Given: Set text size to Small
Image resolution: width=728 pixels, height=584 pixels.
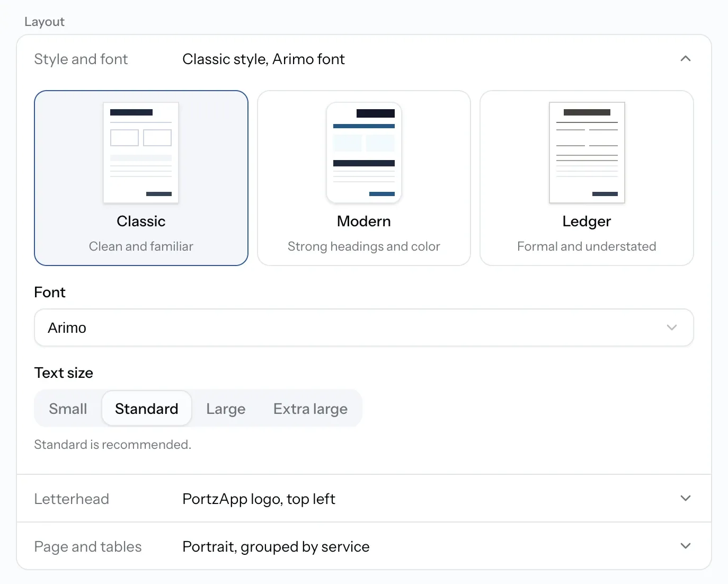Looking at the screenshot, I should pyautogui.click(x=68, y=409).
